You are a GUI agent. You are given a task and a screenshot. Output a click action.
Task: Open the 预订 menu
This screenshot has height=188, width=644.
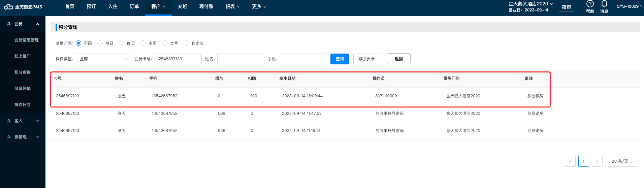coord(91,7)
